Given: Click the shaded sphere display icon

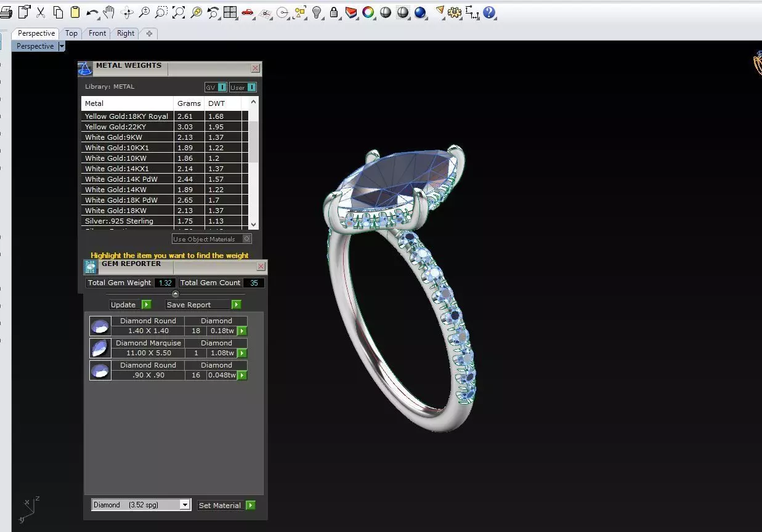Looking at the screenshot, I should [386, 12].
